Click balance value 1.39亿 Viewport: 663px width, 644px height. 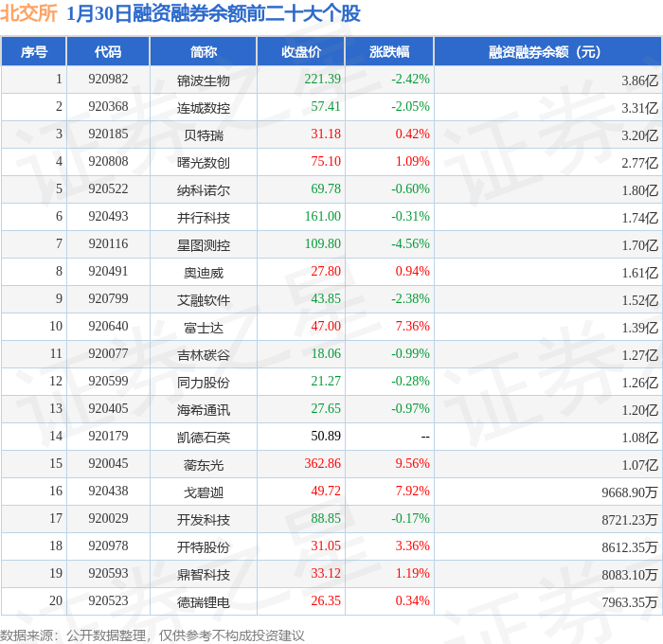639,328
